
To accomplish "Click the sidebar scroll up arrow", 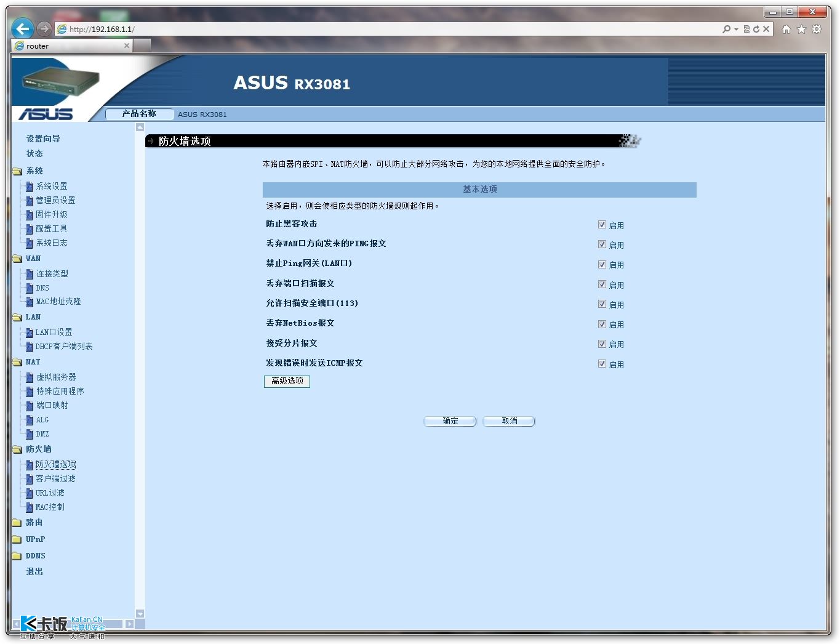I will tap(140, 127).
